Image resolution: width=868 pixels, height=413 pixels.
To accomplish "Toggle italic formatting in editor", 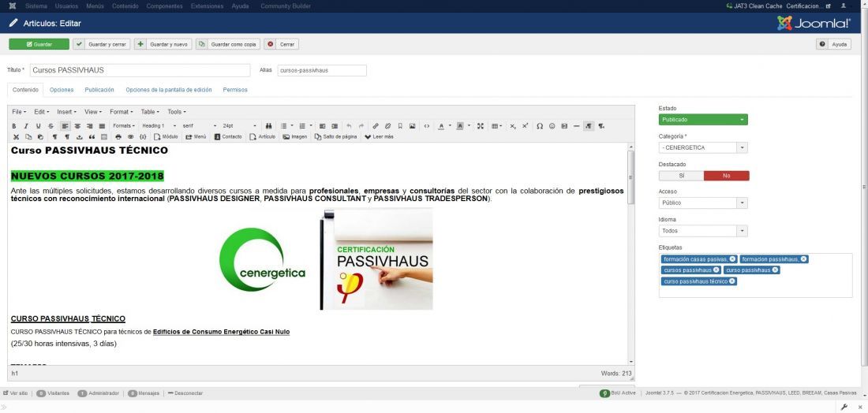I will pos(26,126).
